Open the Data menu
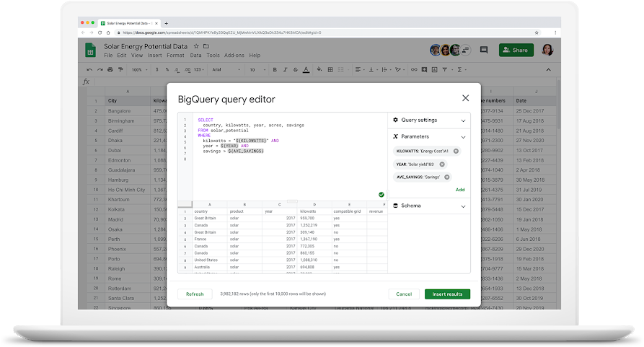This screenshot has width=644, height=347. (x=195, y=56)
